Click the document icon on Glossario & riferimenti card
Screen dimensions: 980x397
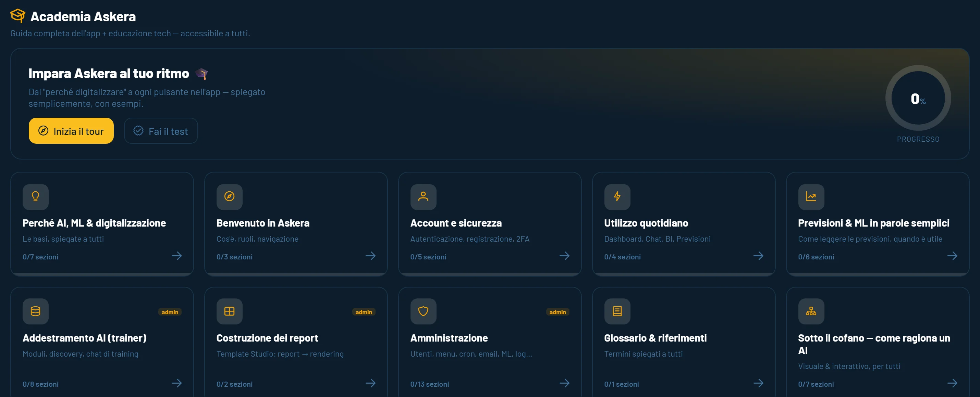[x=617, y=311]
